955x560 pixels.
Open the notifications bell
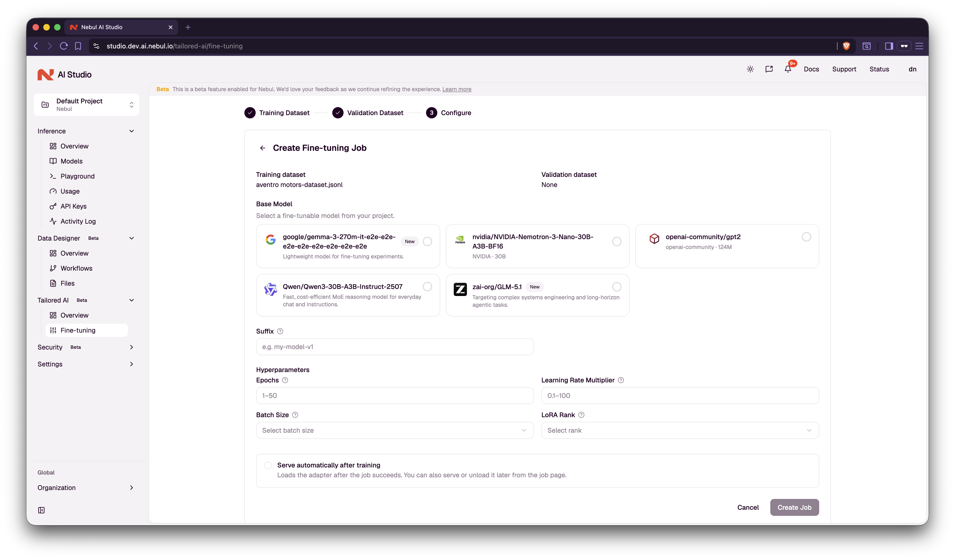tap(788, 69)
